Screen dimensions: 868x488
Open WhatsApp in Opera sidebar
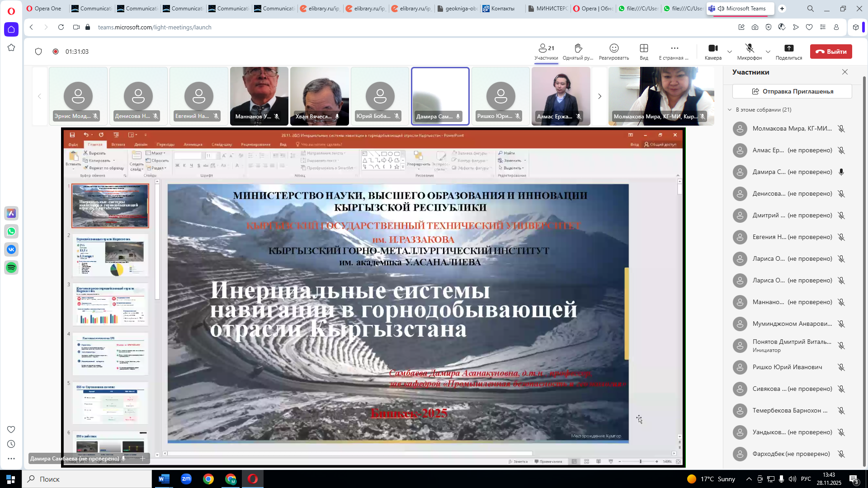tap(11, 231)
